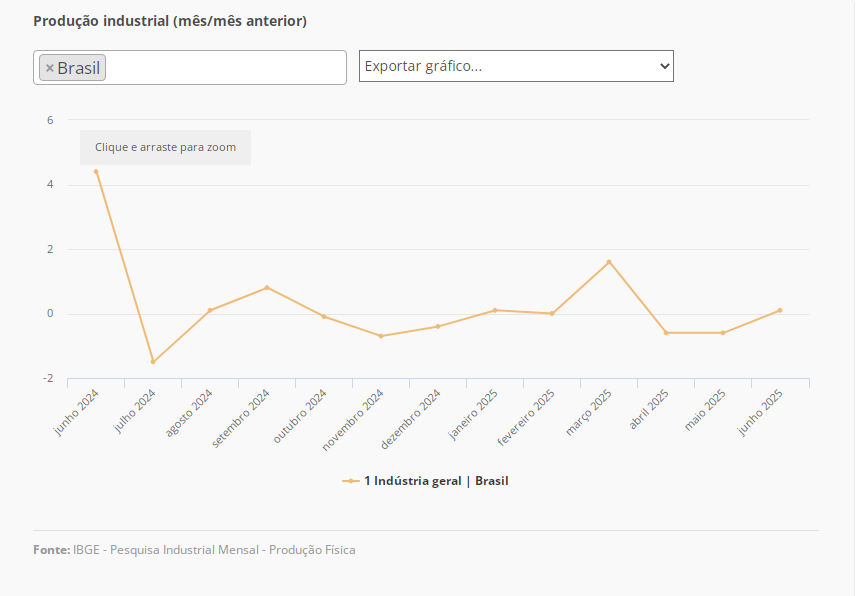This screenshot has width=856, height=596.
Task: Toggle the Indústria geral | Brasil legend series
Action: click(436, 481)
